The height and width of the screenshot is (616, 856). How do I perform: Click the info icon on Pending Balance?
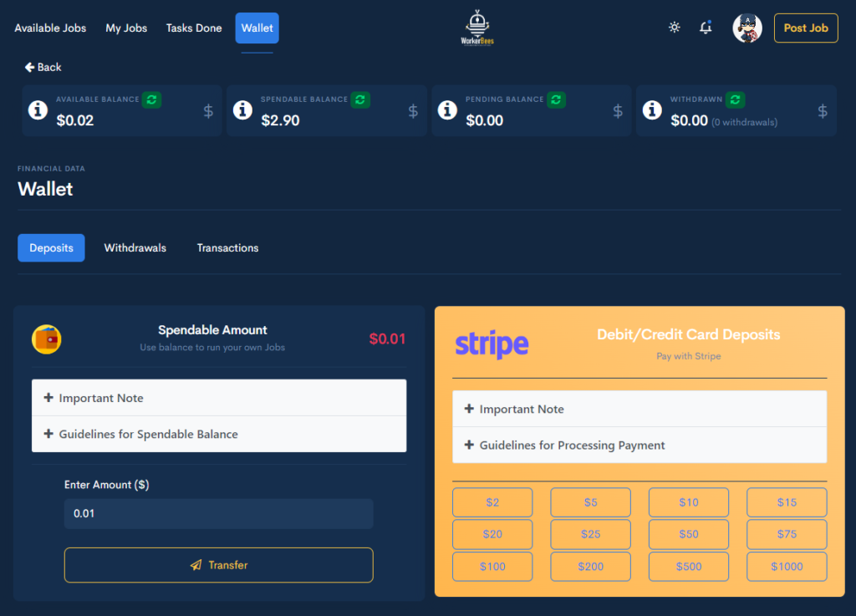coord(446,109)
